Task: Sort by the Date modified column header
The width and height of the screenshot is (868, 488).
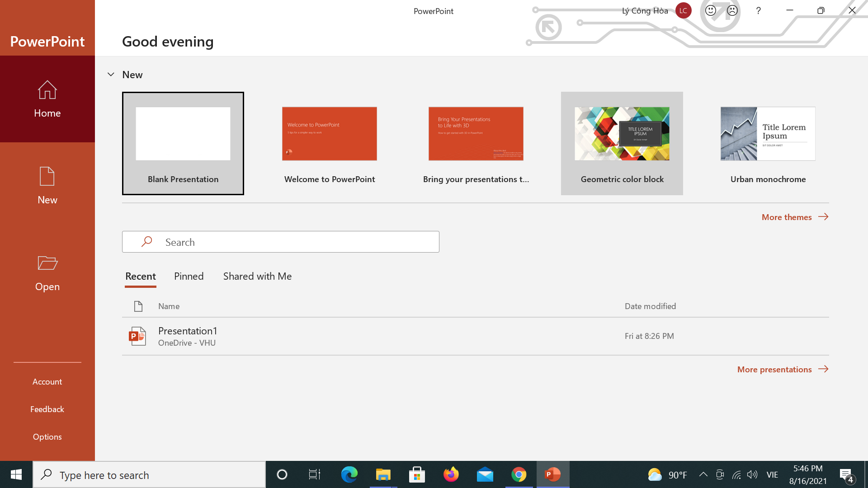Action: pos(650,306)
